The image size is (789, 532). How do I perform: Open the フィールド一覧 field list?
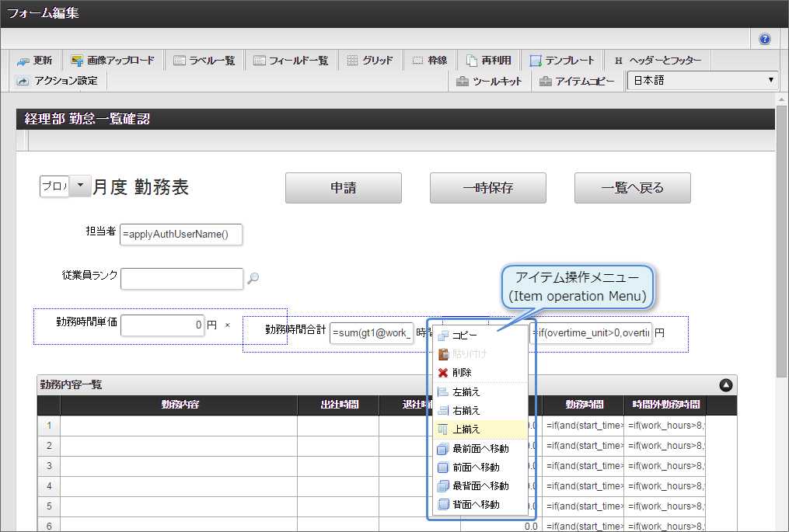pos(291,61)
